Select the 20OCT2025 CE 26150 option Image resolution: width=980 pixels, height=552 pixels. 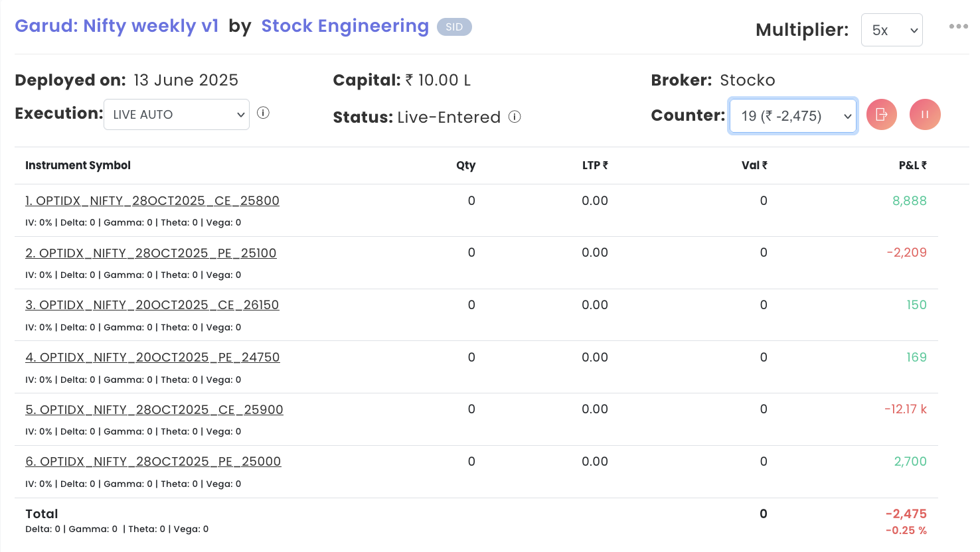[x=152, y=305]
